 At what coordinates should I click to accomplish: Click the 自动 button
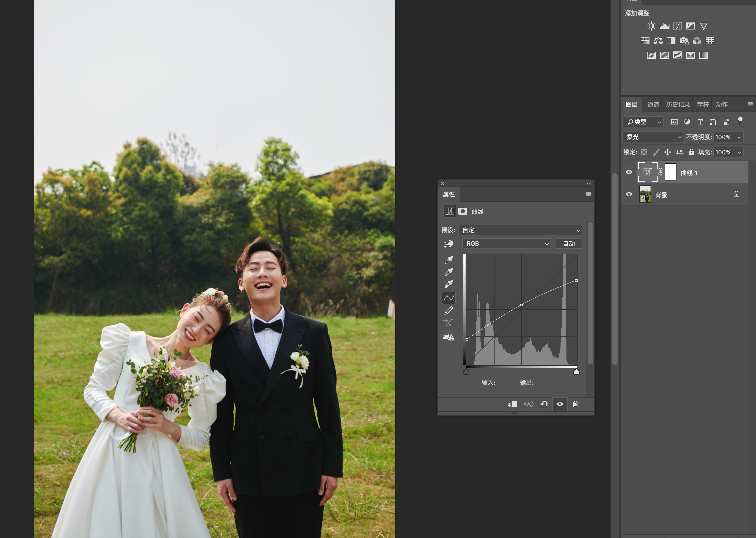click(x=568, y=244)
